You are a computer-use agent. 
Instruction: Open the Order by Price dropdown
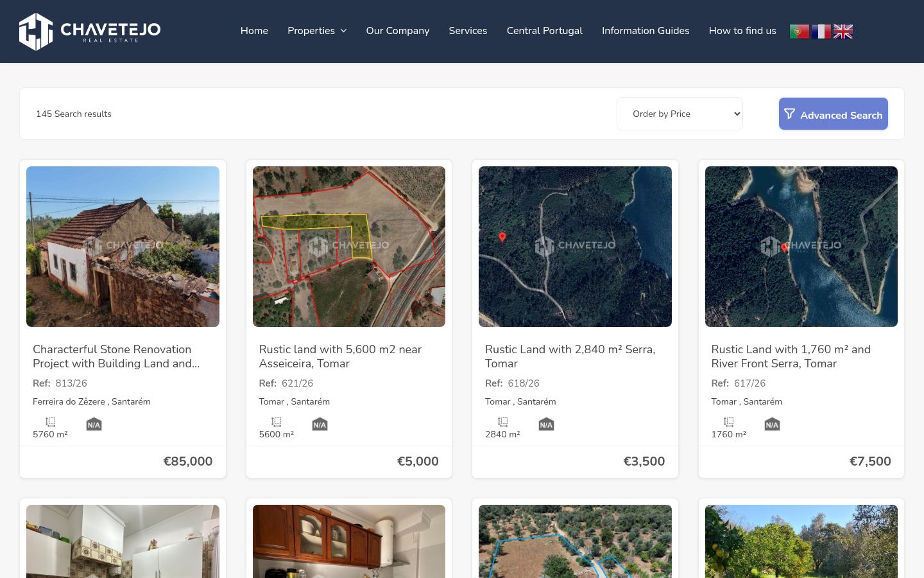[x=680, y=114]
